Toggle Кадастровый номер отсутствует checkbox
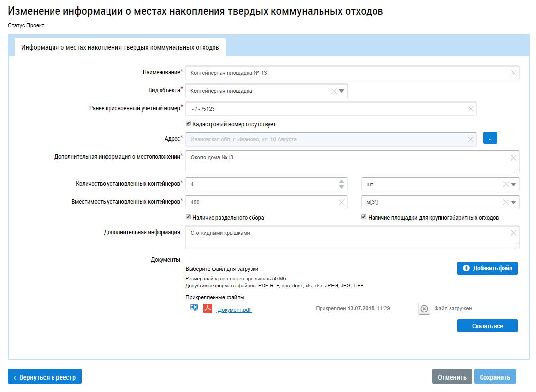This screenshot has height=392, width=536. tap(188, 124)
